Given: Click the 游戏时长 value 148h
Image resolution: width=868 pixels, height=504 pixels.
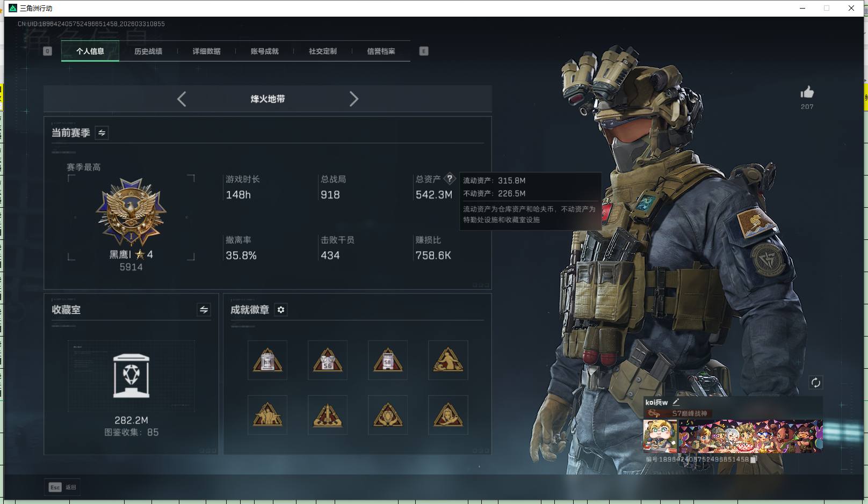Looking at the screenshot, I should [x=238, y=195].
